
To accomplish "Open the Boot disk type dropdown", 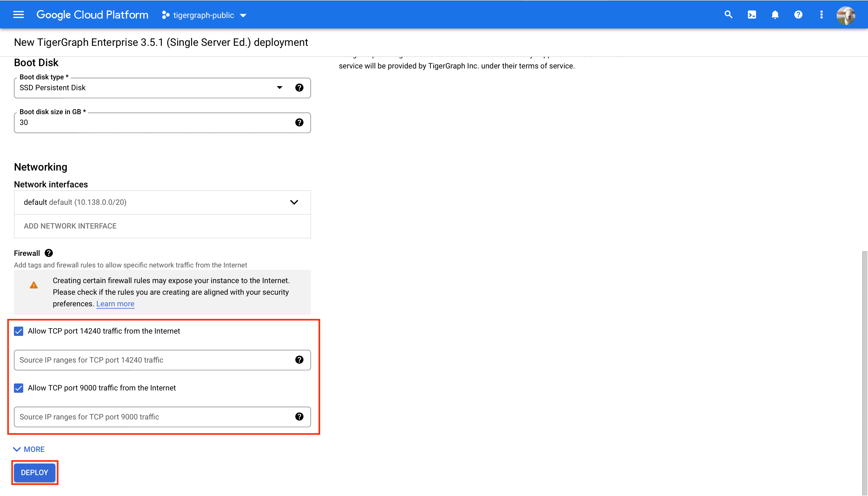I will [x=279, y=88].
